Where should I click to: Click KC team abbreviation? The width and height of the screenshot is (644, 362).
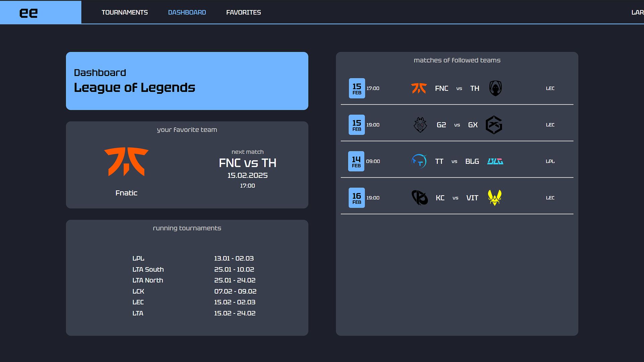click(x=440, y=198)
